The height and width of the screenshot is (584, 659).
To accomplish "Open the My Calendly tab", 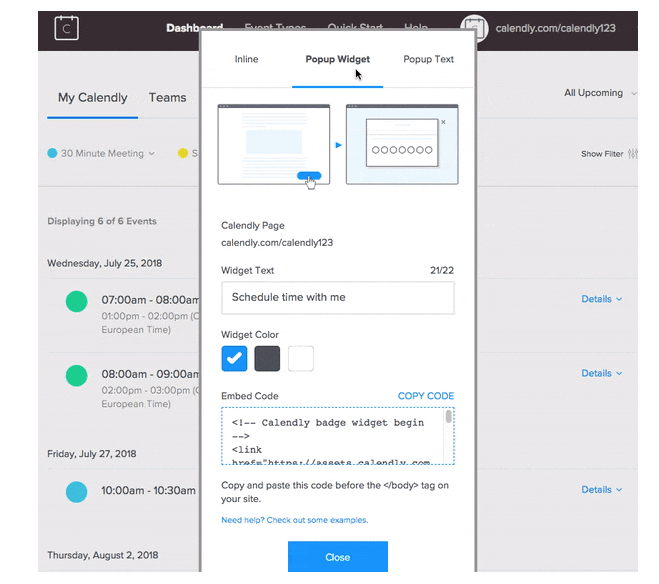I will coord(92,97).
